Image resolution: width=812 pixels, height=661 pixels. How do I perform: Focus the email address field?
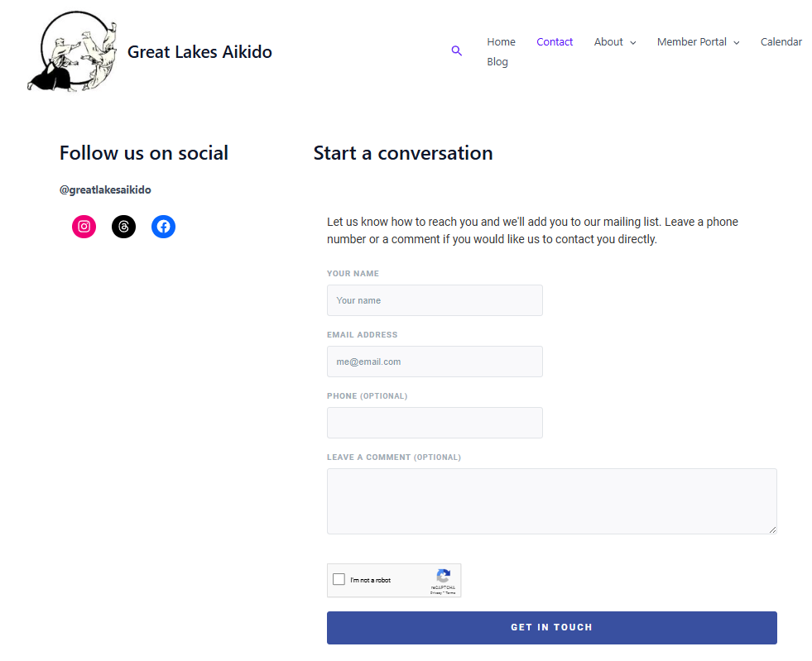pyautogui.click(x=435, y=362)
